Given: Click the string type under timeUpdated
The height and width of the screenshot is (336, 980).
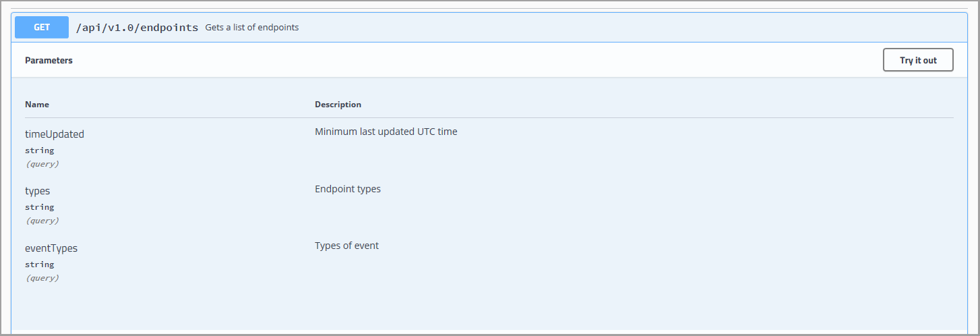Looking at the screenshot, I should [x=40, y=150].
